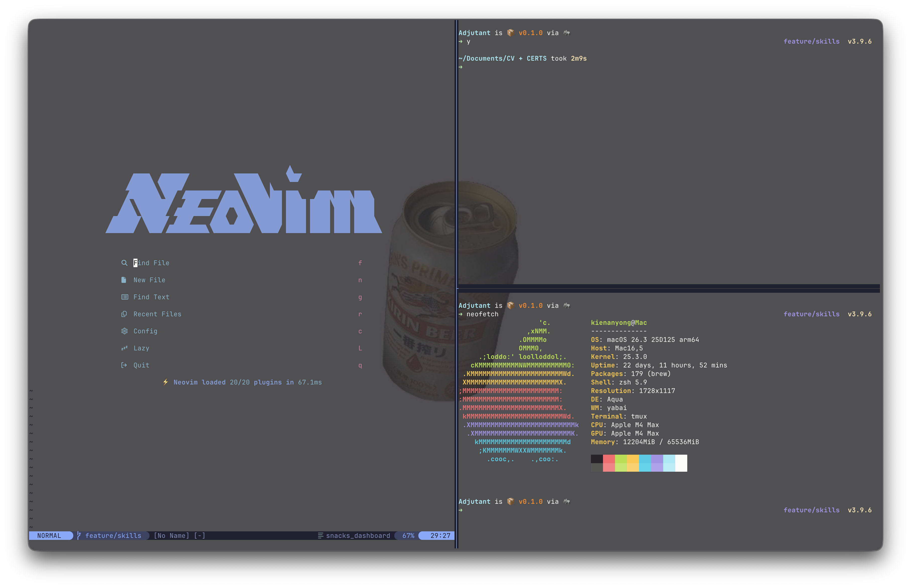Click the Recent Files copy icon
The image size is (911, 588).
(124, 314)
